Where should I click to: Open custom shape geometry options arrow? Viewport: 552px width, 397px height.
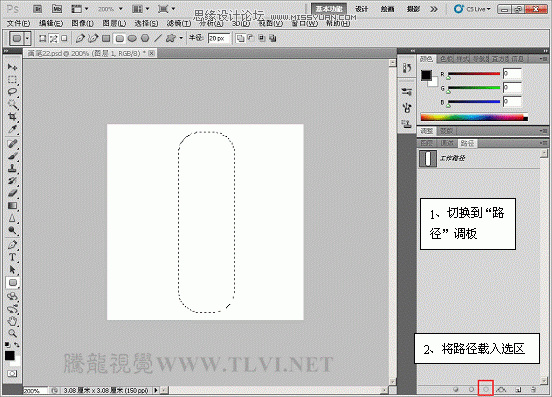point(181,38)
